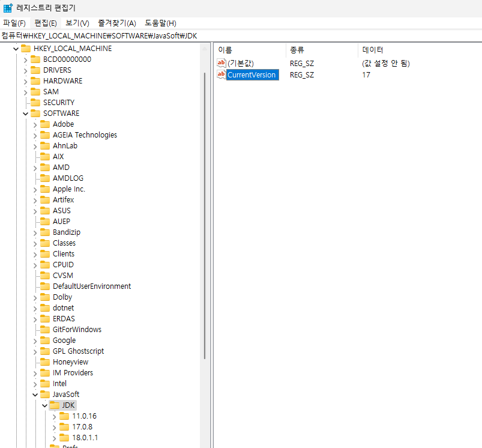Click the tree scrollbar up arrow
Screen dimensions: 482x448
pyautogui.click(x=205, y=49)
